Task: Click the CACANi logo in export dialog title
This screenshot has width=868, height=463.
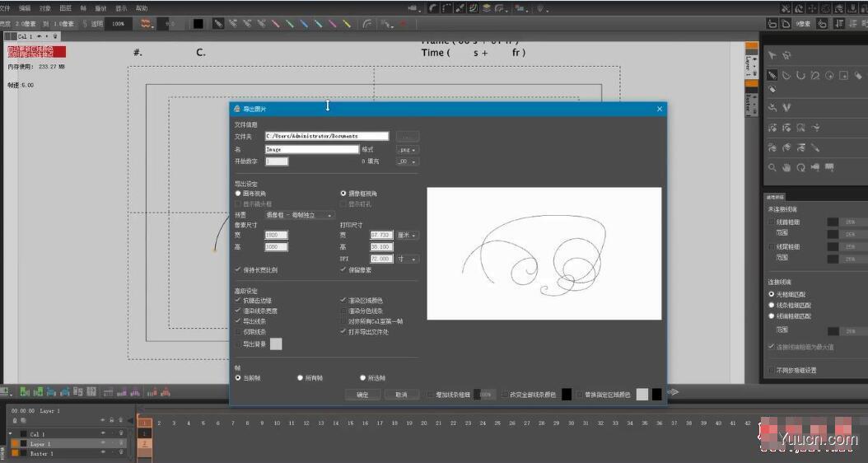Action: 237,109
